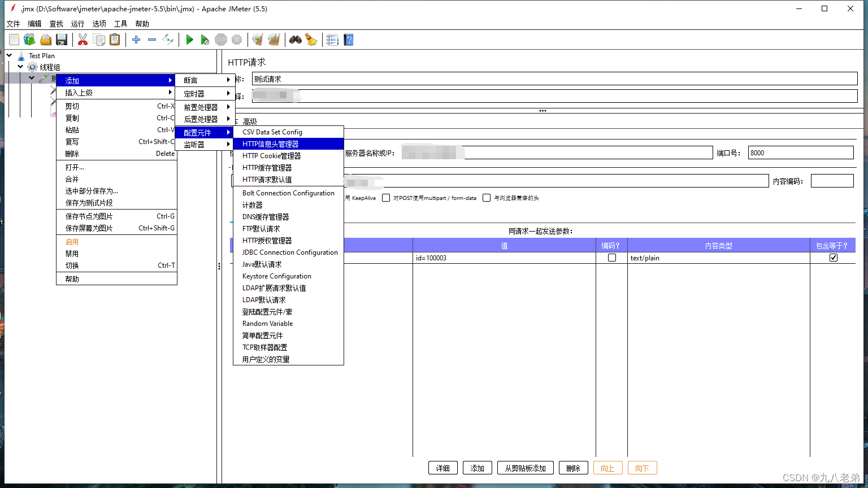Expand the 监听器 submenu
Image resolution: width=868 pixels, height=488 pixels.
pos(205,145)
